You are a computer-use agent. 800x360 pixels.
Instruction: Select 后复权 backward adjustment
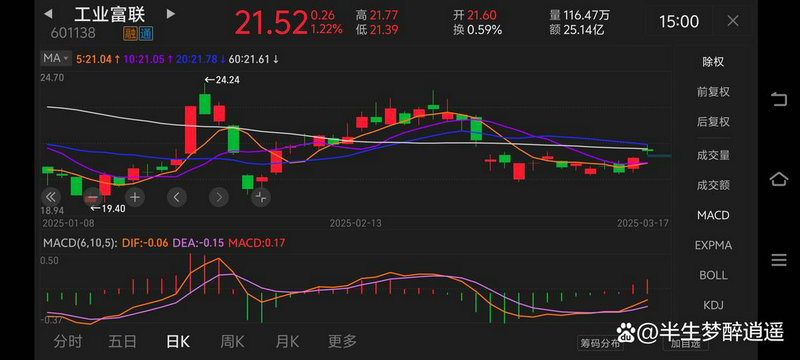click(713, 122)
